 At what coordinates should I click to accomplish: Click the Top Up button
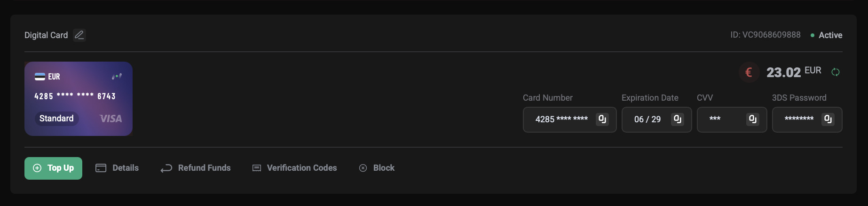pos(53,168)
